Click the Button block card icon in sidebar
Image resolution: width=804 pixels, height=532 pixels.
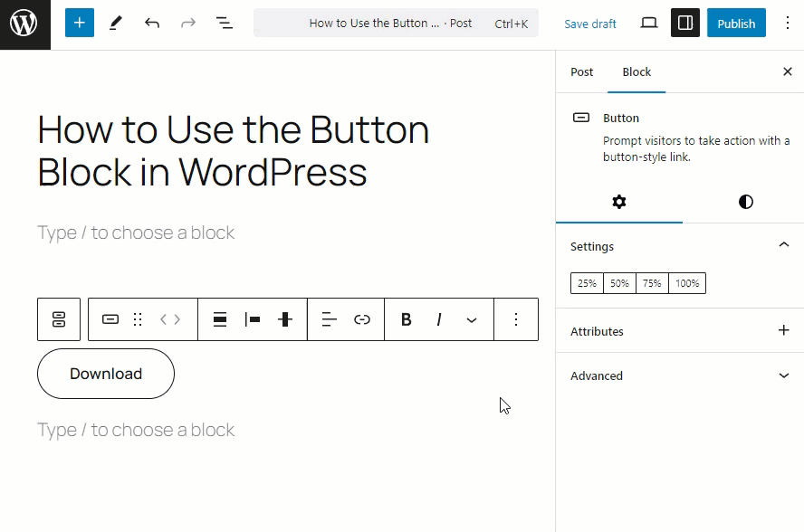coord(581,118)
